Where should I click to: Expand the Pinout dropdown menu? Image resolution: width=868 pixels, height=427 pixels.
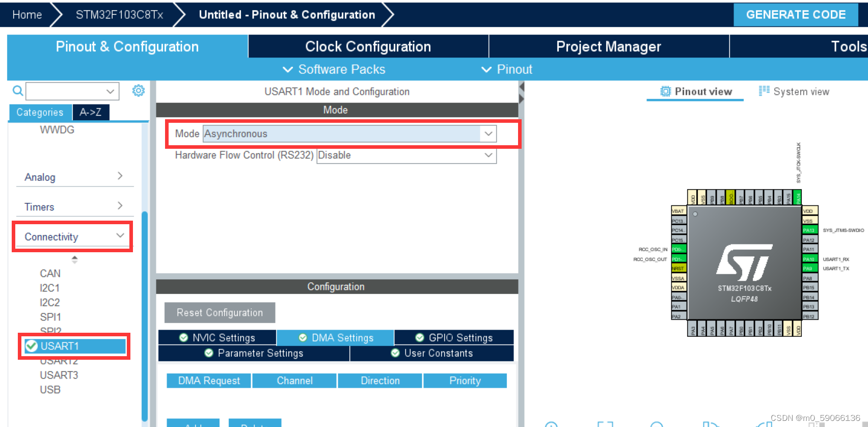point(507,69)
